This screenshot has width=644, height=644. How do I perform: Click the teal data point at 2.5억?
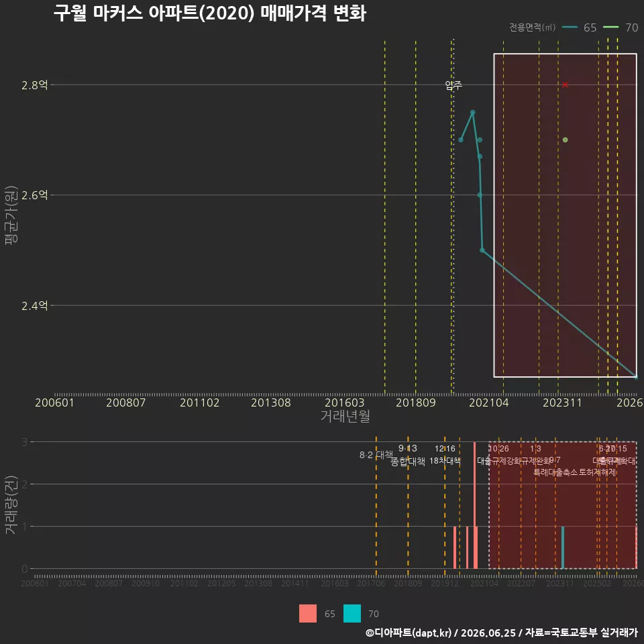[482, 250]
